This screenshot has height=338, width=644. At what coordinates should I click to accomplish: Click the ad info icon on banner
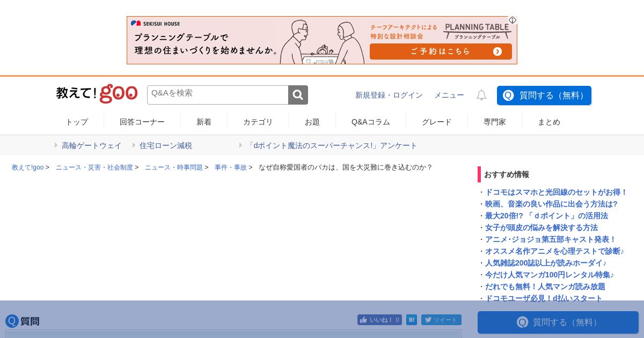coord(513,20)
